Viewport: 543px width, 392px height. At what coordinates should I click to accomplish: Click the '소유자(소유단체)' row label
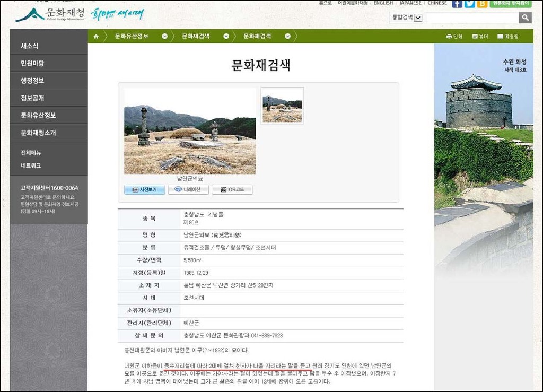pos(149,311)
